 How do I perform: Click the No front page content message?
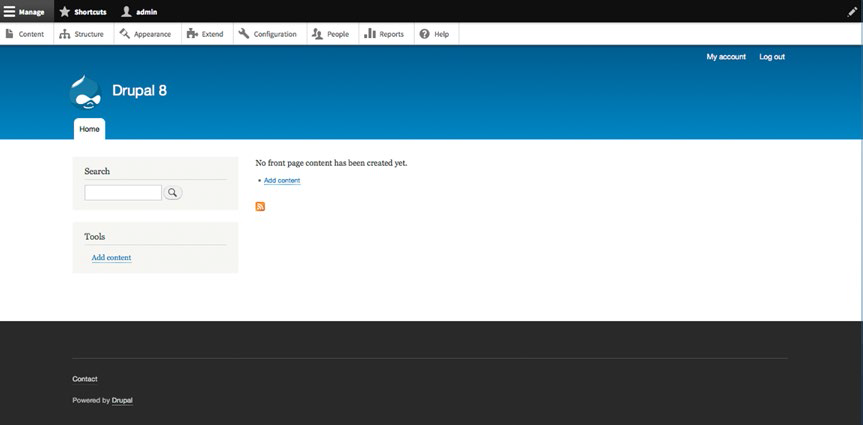click(331, 163)
